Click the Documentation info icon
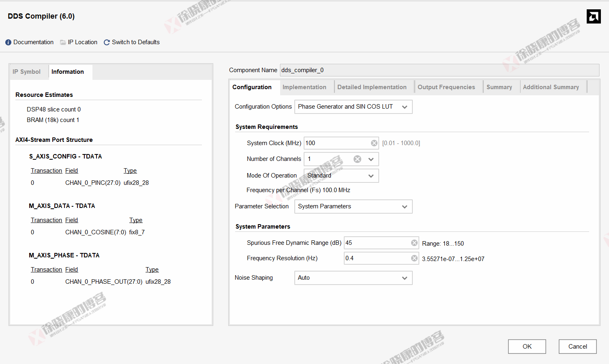 point(8,43)
